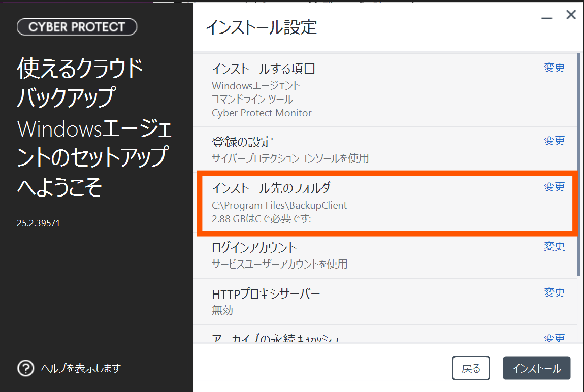
Task: Click the インストール設定 title
Action: [x=262, y=27]
